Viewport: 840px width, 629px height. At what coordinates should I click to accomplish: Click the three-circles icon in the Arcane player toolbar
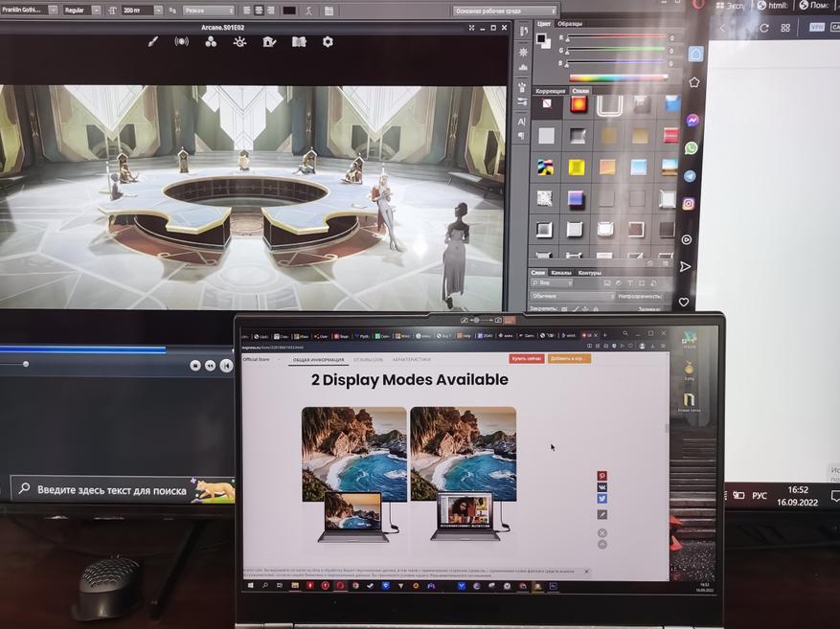[211, 42]
